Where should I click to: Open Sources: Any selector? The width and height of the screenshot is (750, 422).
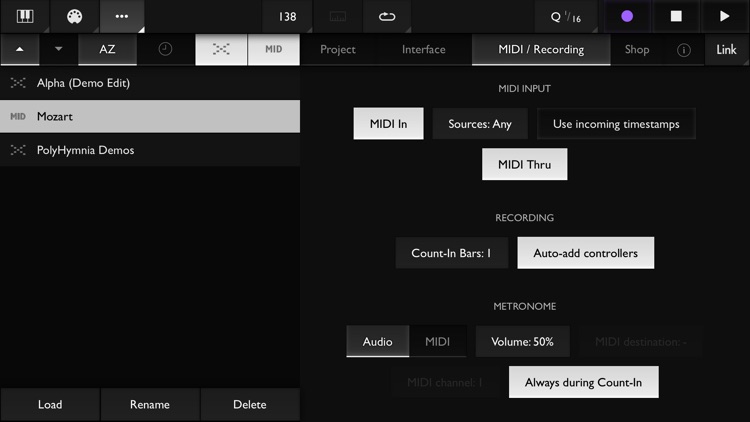pos(480,123)
